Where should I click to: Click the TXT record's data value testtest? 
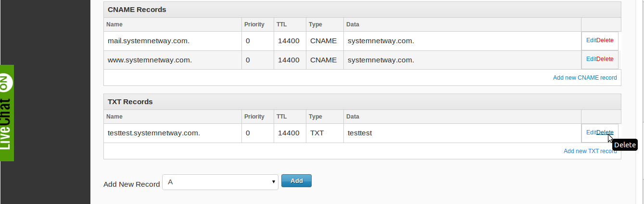point(360,133)
